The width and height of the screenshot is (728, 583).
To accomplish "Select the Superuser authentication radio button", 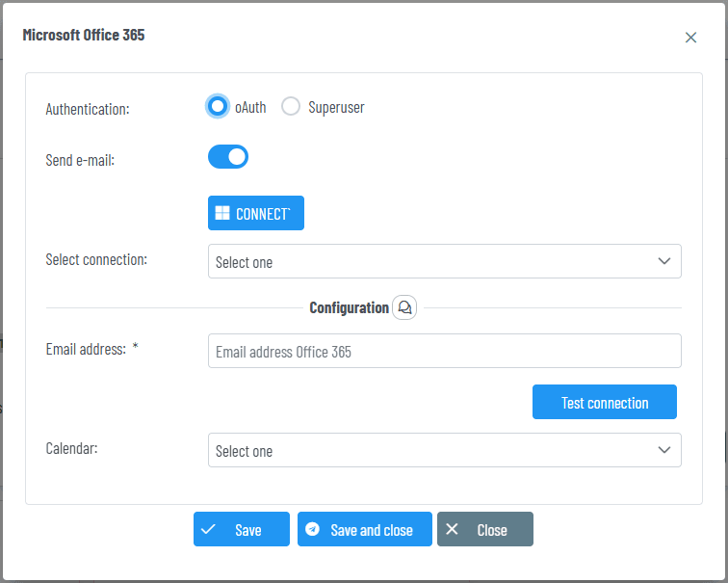I will (291, 106).
